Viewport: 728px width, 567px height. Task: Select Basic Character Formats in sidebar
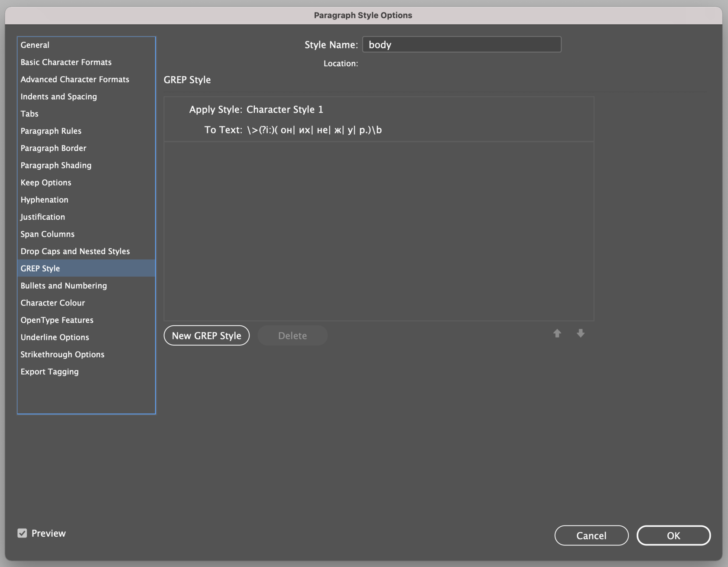[x=66, y=62]
